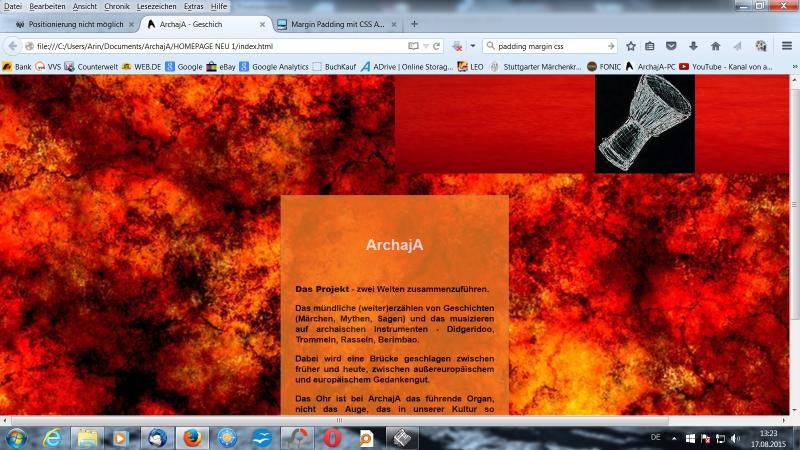Click the bookmark star icon
This screenshot has height=450, width=800.
point(631,46)
